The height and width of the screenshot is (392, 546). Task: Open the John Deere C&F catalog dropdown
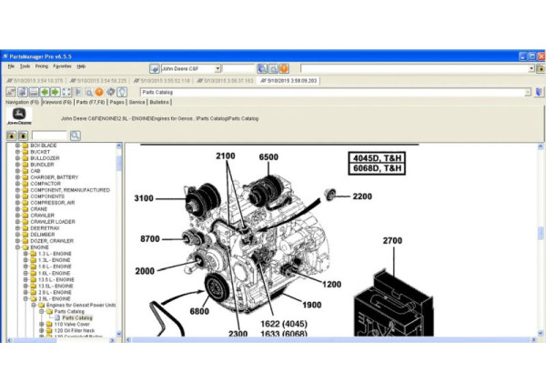click(217, 68)
